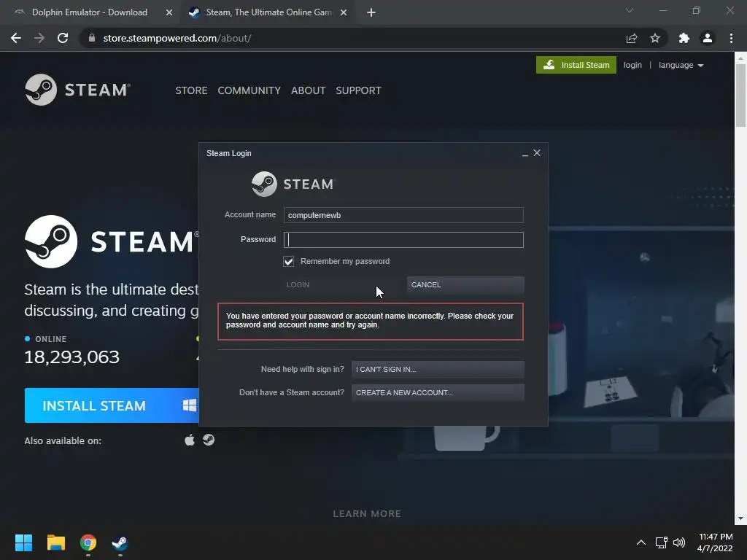Viewport: 747px width, 560px height.
Task: Click the site padlock icon
Action: (92, 38)
